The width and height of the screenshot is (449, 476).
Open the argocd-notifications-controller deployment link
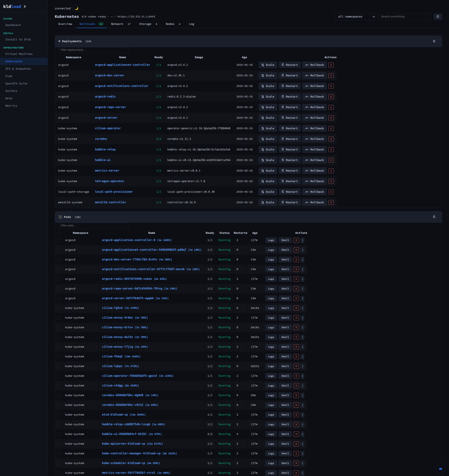pos(122,86)
